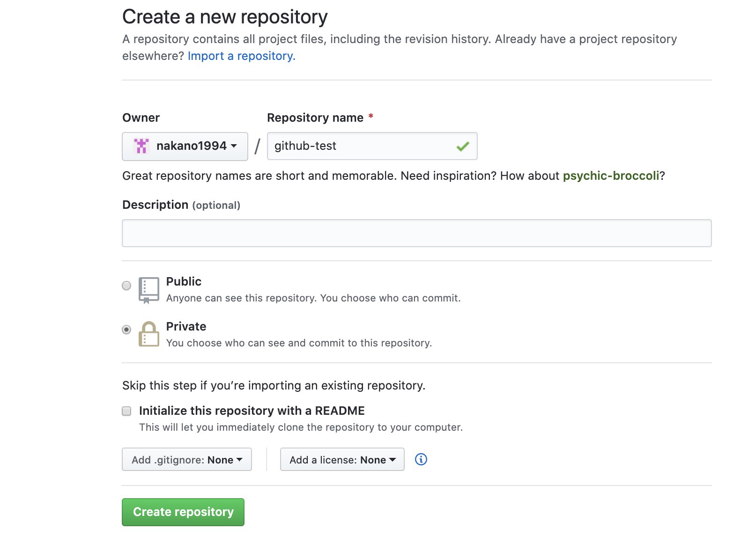Viewport: 756px width, 544px height.
Task: Click the private repository lock icon
Action: 148,334
